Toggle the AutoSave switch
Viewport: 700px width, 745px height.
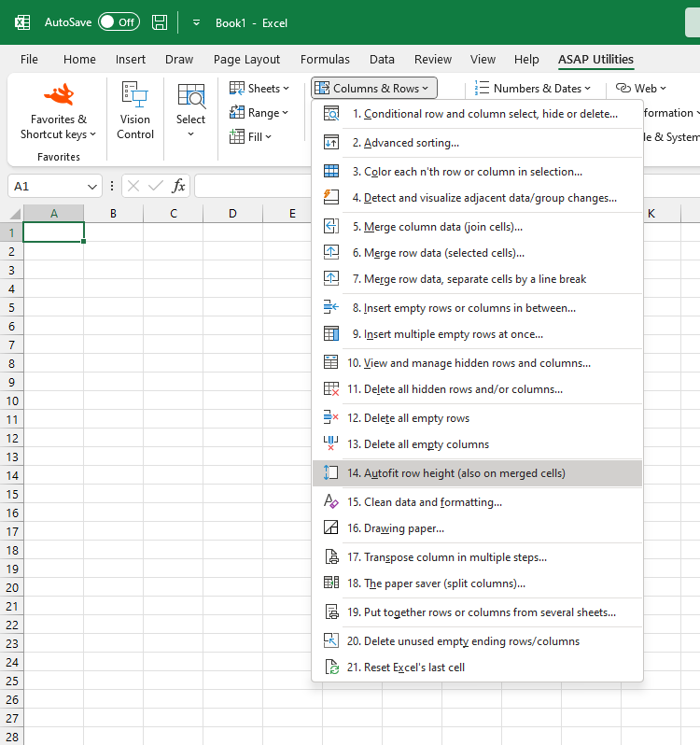(x=118, y=22)
